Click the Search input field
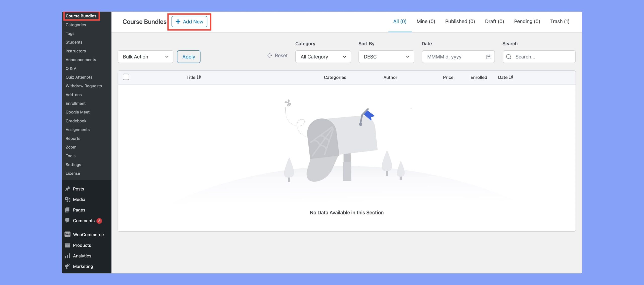The image size is (644, 285). point(539,56)
